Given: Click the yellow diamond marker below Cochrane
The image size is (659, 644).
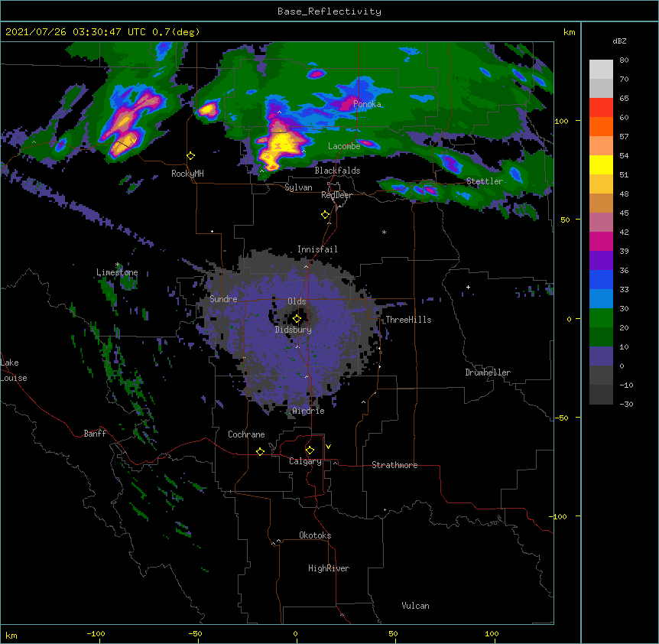Looking at the screenshot, I should pyautogui.click(x=260, y=451).
